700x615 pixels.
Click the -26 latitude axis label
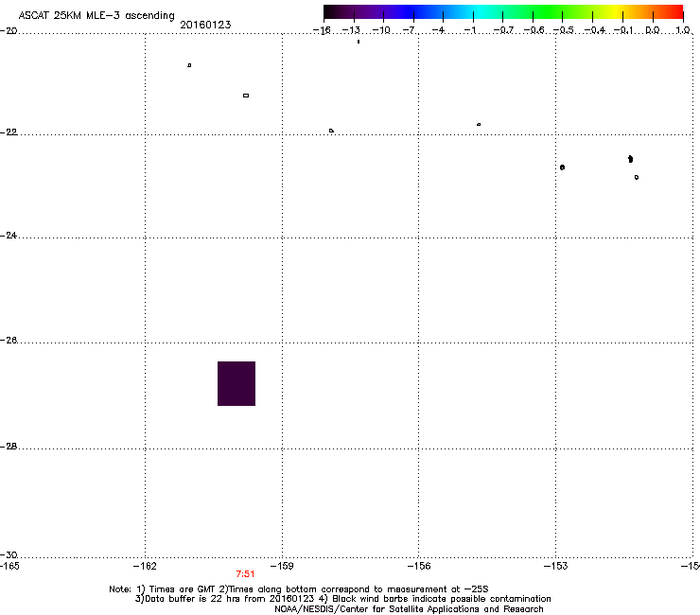pyautogui.click(x=9, y=341)
